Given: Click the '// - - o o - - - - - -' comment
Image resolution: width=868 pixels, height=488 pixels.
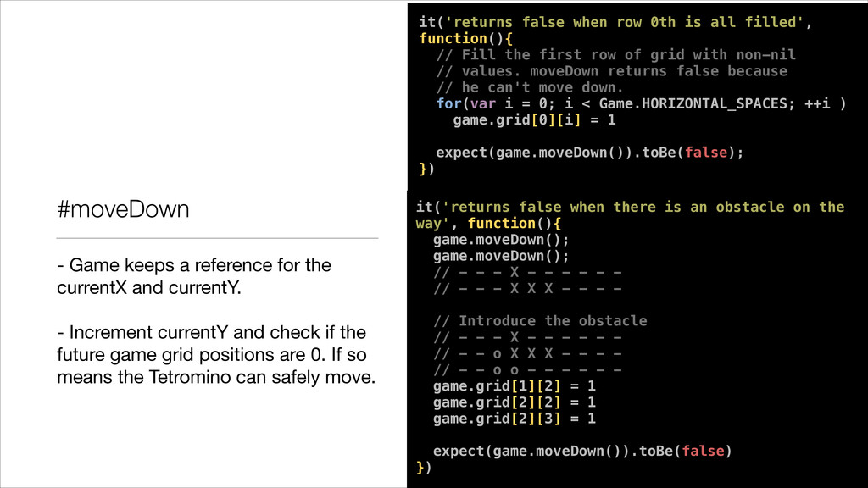Looking at the screenshot, I should (527, 369).
